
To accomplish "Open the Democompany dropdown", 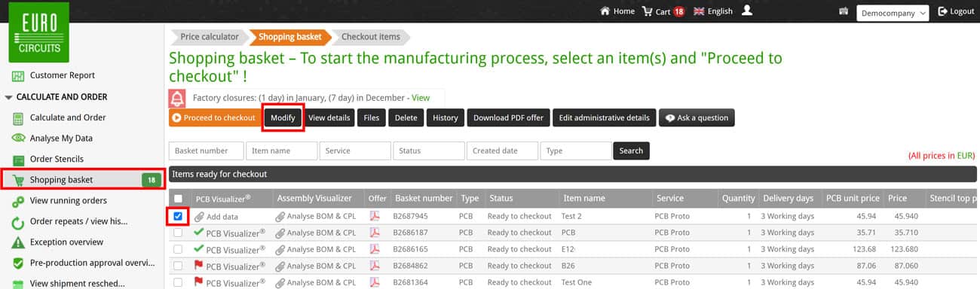I will 893,13.
